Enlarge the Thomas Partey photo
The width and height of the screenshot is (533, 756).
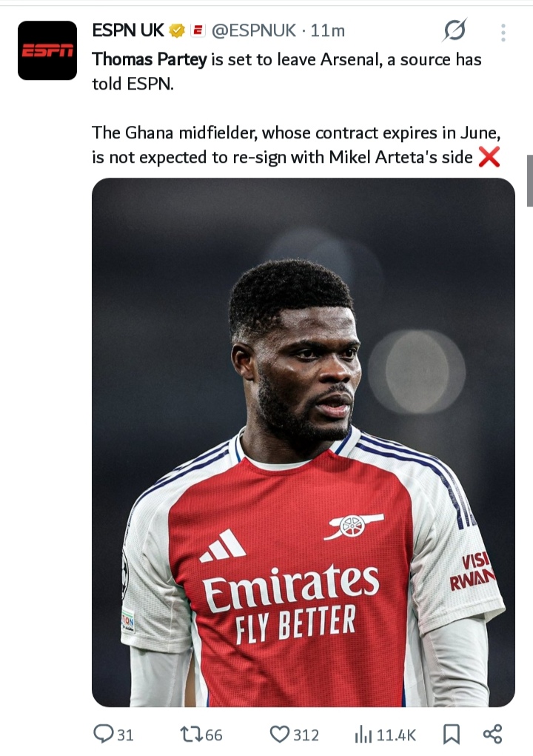303,442
